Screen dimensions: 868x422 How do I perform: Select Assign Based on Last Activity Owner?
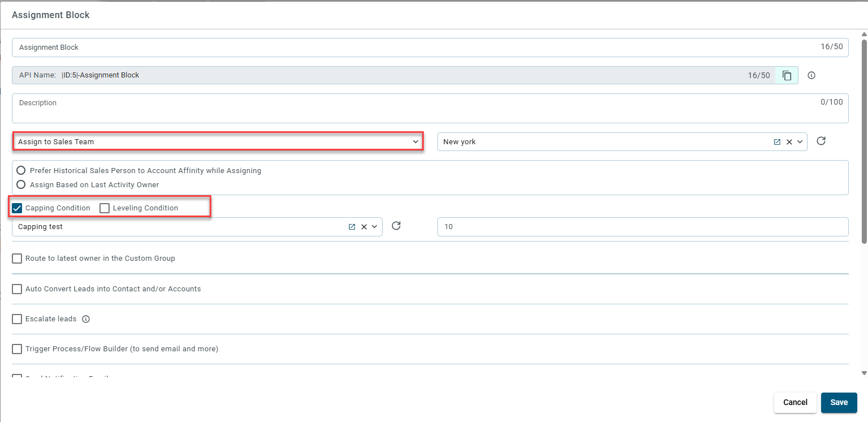[21, 184]
